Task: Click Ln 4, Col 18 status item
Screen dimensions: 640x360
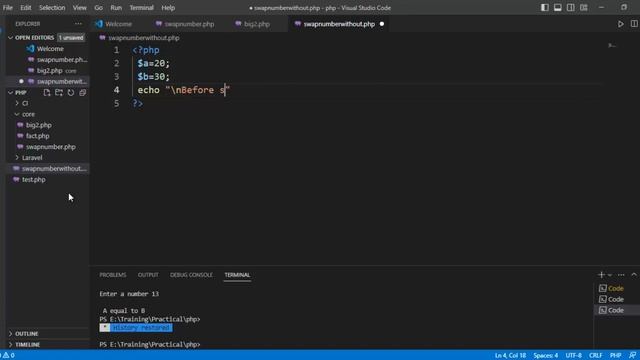Action: pos(510,356)
